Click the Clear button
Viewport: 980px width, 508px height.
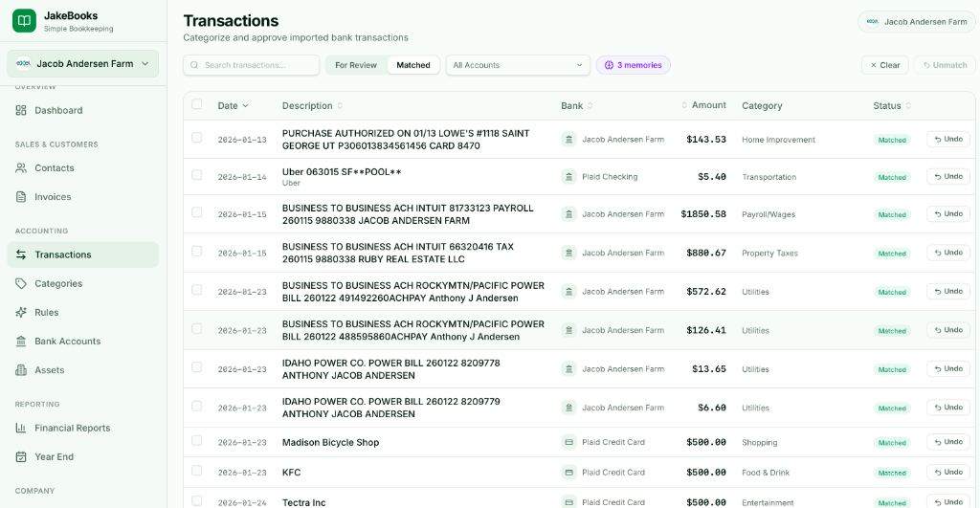point(885,65)
